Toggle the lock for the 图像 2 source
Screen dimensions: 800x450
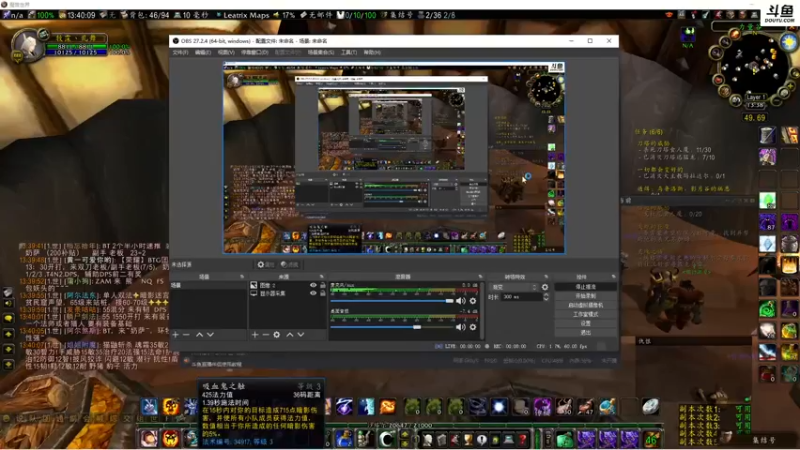(322, 285)
